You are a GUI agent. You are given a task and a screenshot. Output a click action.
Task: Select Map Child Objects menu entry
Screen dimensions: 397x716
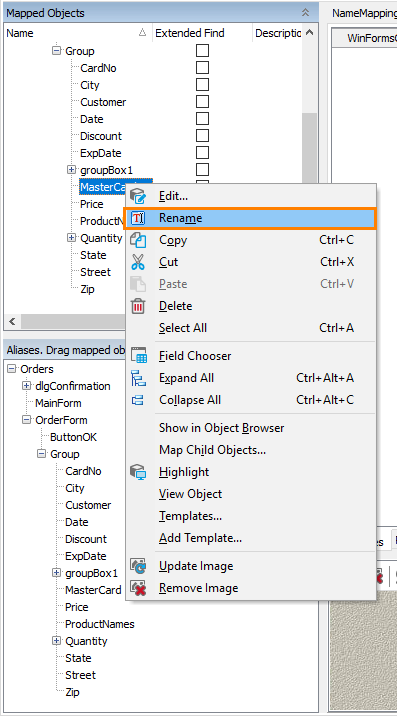(x=212, y=450)
